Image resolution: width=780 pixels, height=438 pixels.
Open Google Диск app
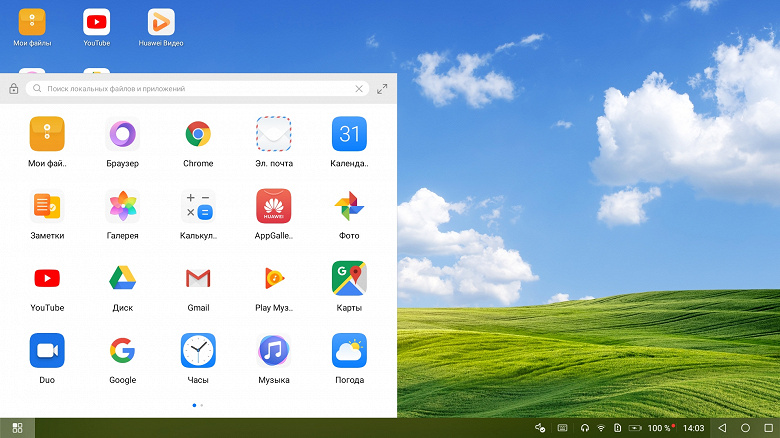pos(122,278)
